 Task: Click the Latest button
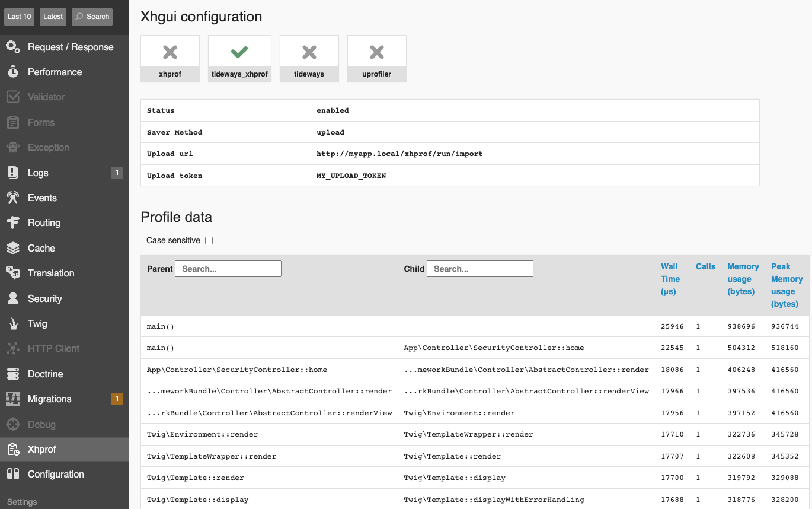tap(53, 17)
